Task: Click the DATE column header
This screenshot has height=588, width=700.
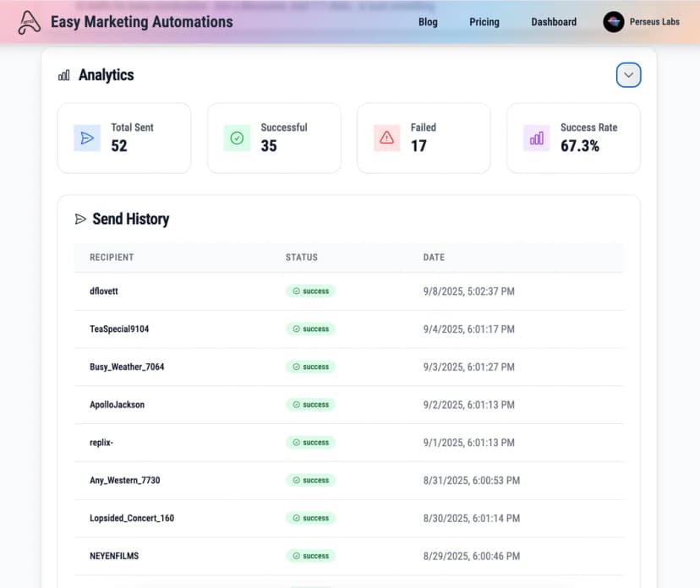Action: point(434,258)
